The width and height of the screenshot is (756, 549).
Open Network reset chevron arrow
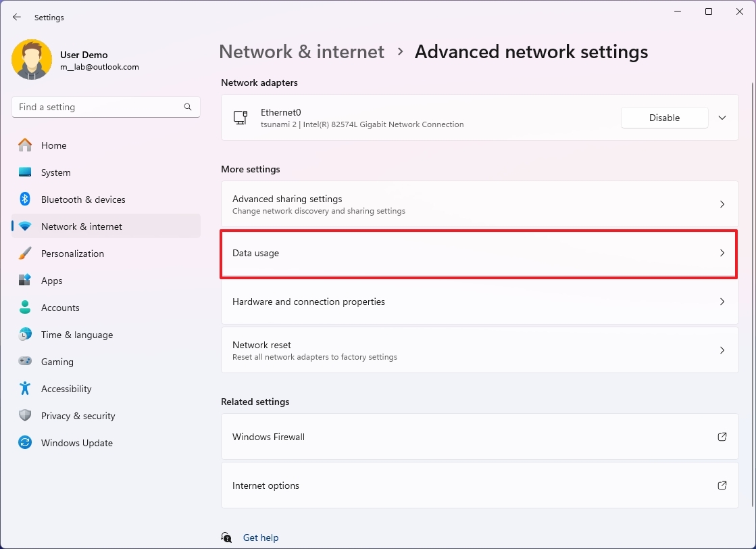point(722,350)
